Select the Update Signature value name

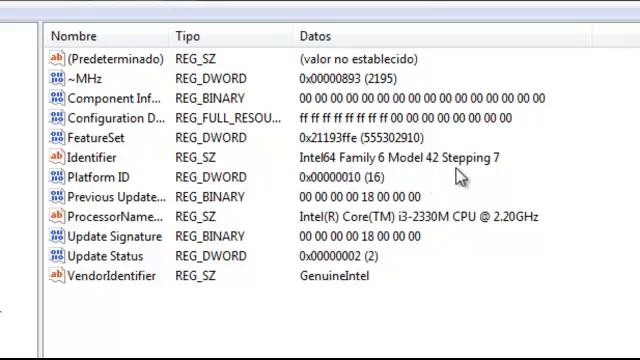[115, 237]
